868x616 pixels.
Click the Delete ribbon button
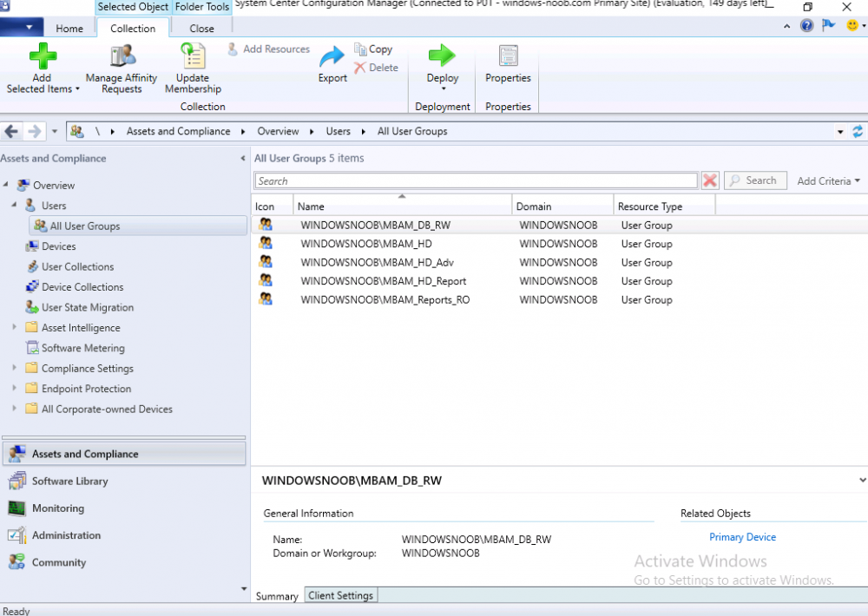[x=377, y=68]
